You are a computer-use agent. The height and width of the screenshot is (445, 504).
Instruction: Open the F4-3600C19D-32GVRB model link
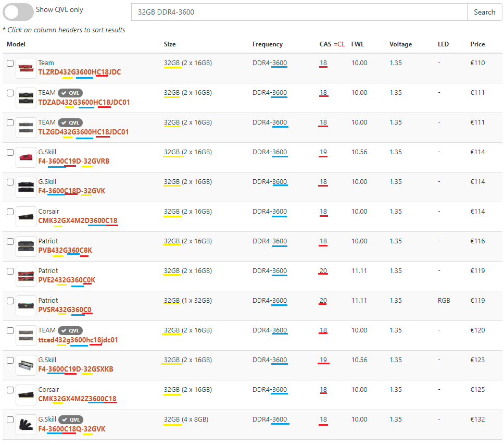73,161
